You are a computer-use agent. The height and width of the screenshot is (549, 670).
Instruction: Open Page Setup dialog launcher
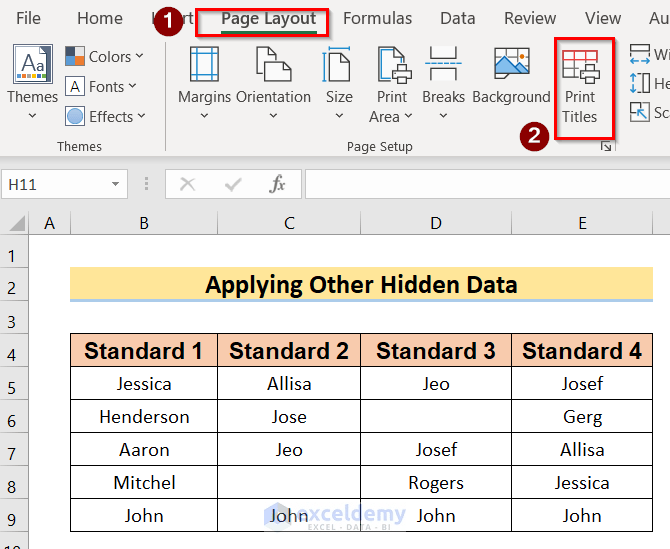[x=606, y=147]
